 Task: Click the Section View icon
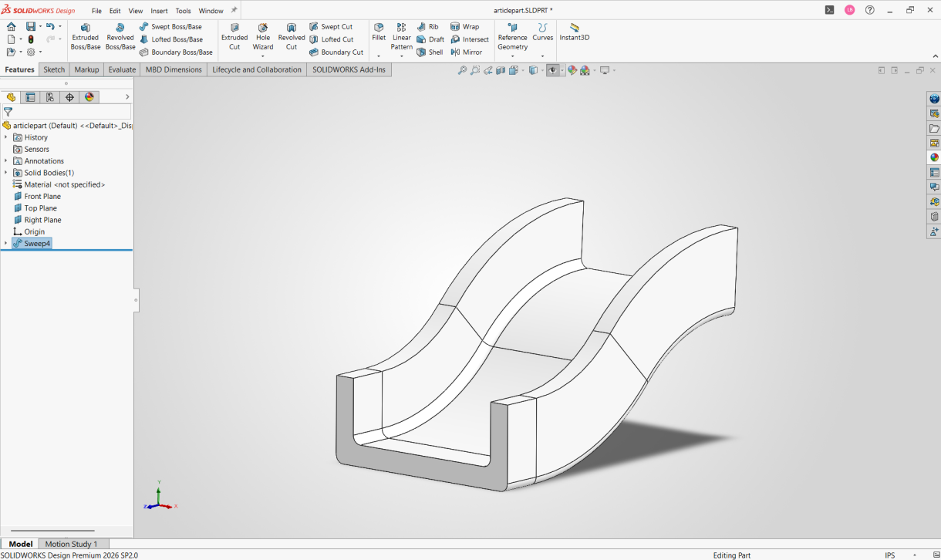[x=501, y=70]
